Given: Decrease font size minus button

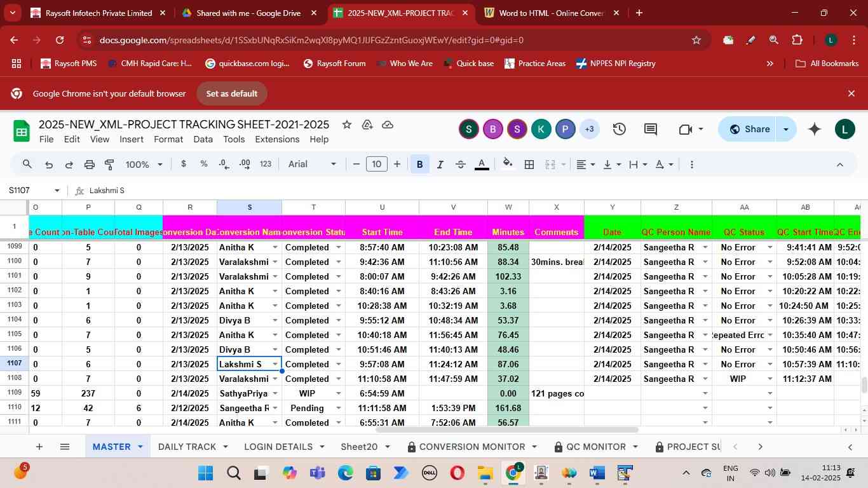Looking at the screenshot, I should pyautogui.click(x=356, y=165).
